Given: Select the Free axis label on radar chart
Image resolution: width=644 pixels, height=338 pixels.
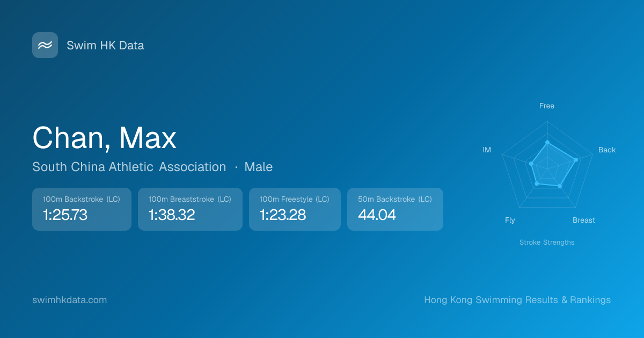Looking at the screenshot, I should [546, 106].
